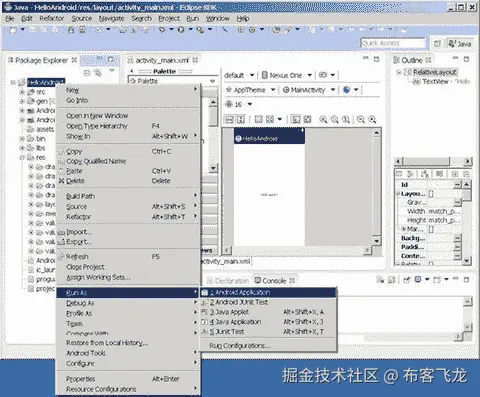480x397 pixels.
Task: Toggle second layout mode button in canvas toolbar
Action: (x=241, y=119)
